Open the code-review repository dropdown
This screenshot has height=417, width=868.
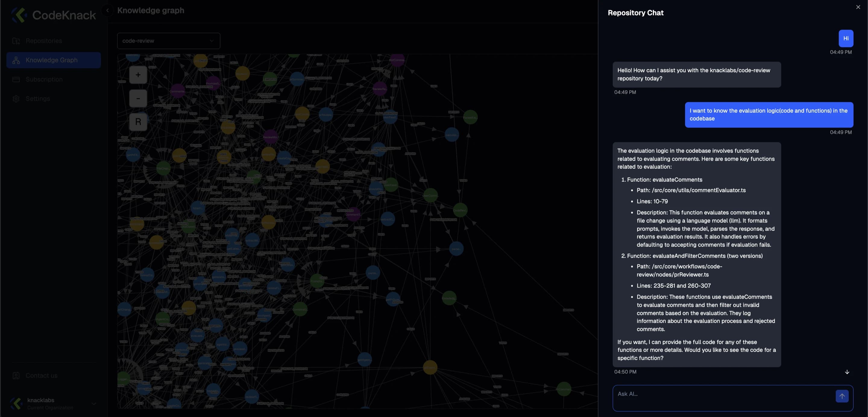(168, 41)
